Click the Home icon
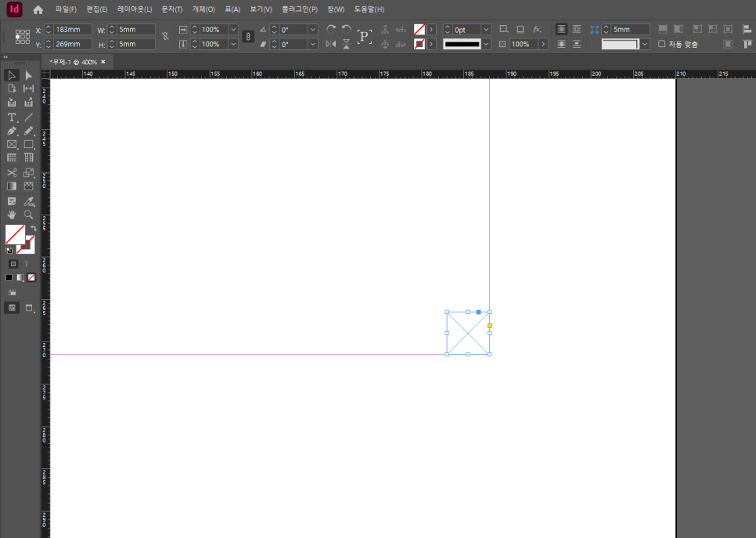The image size is (756, 538). click(38, 9)
